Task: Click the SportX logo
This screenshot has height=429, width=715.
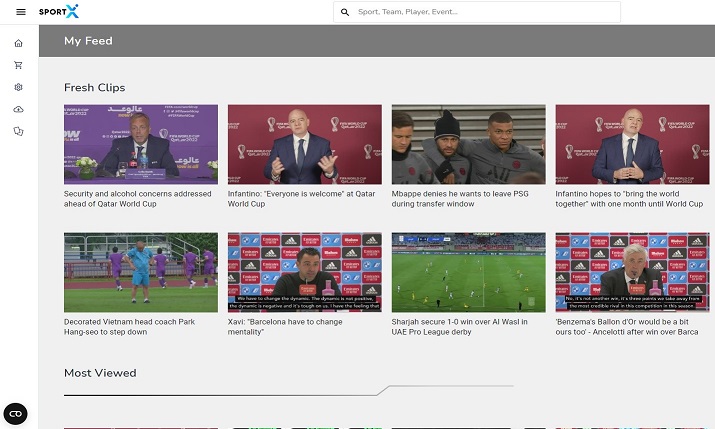Action: click(x=58, y=12)
